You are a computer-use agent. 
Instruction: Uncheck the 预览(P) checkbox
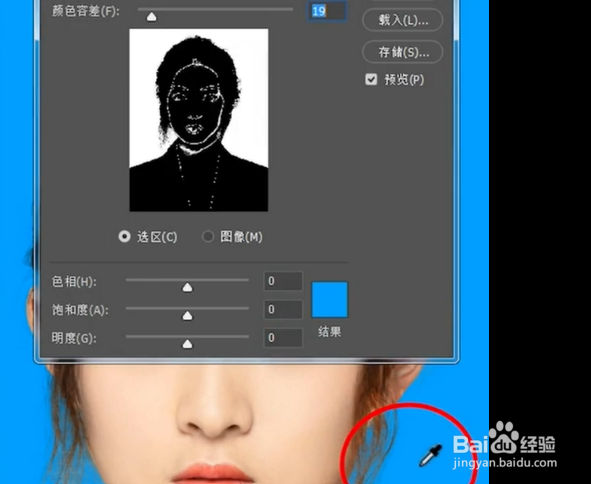[371, 80]
